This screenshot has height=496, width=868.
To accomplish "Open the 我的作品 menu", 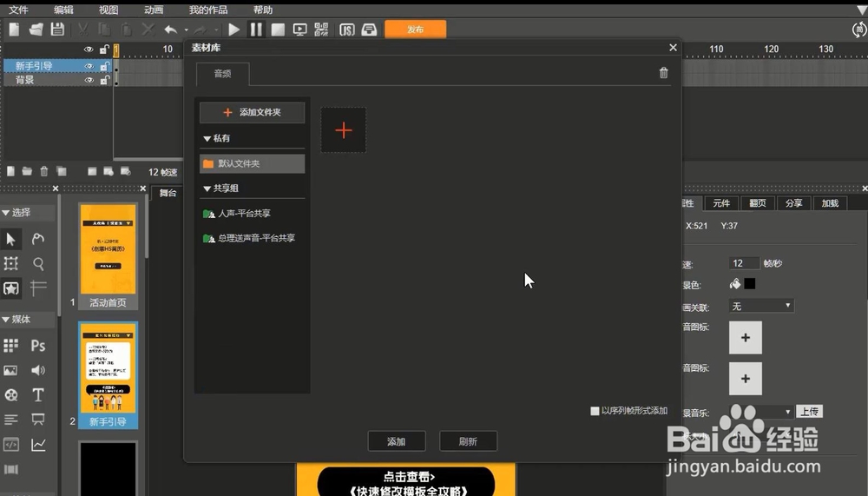I will (x=208, y=10).
